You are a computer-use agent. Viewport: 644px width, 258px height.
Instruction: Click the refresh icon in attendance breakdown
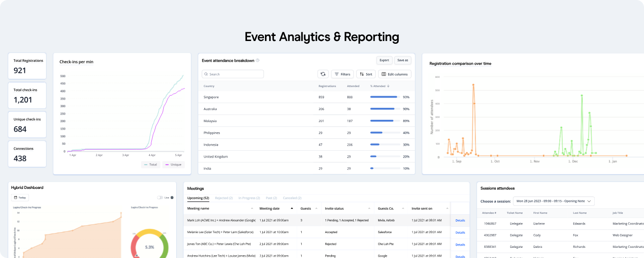[323, 74]
